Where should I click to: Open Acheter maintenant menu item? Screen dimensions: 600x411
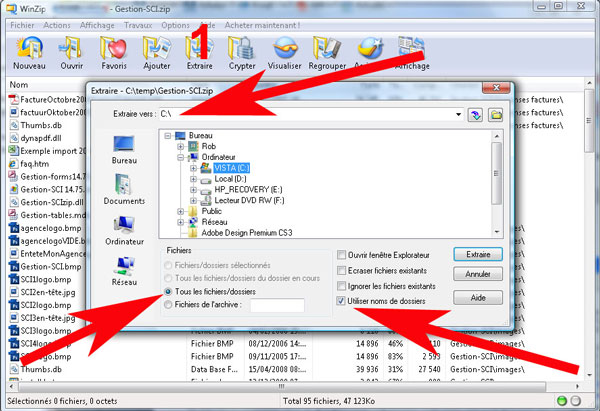[x=262, y=25]
